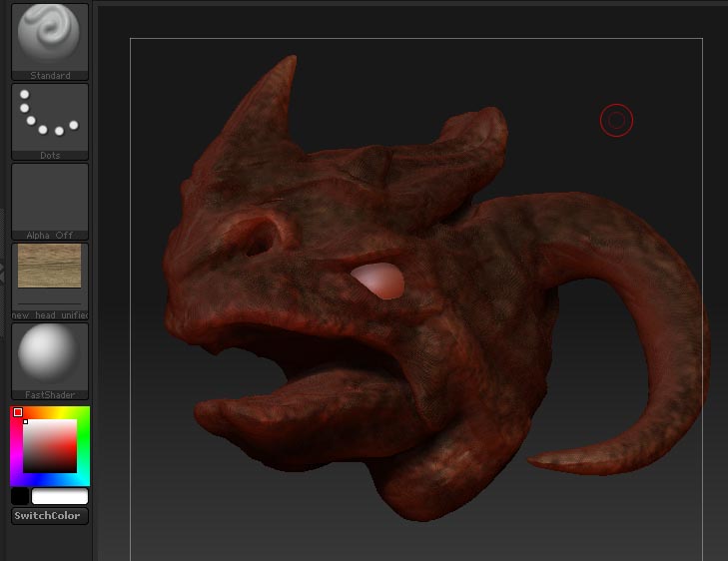The width and height of the screenshot is (728, 561).
Task: Click the 'new_head_unified' texture label
Action: point(50,315)
